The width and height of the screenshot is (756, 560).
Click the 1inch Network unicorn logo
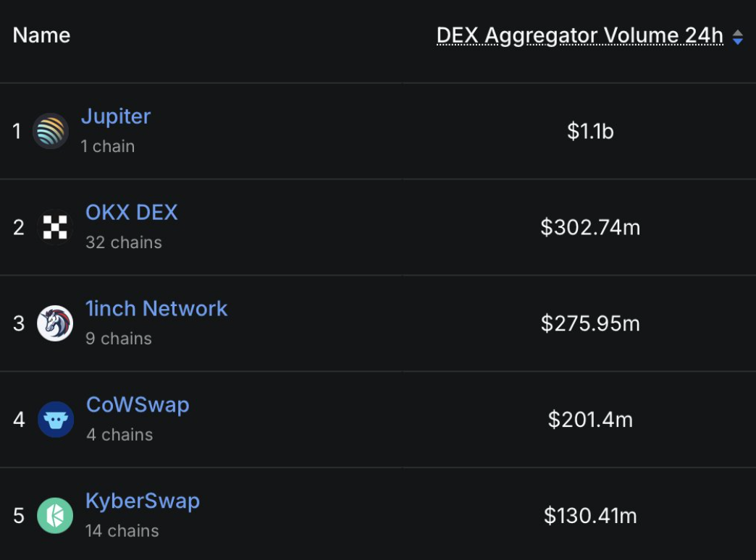tap(55, 323)
